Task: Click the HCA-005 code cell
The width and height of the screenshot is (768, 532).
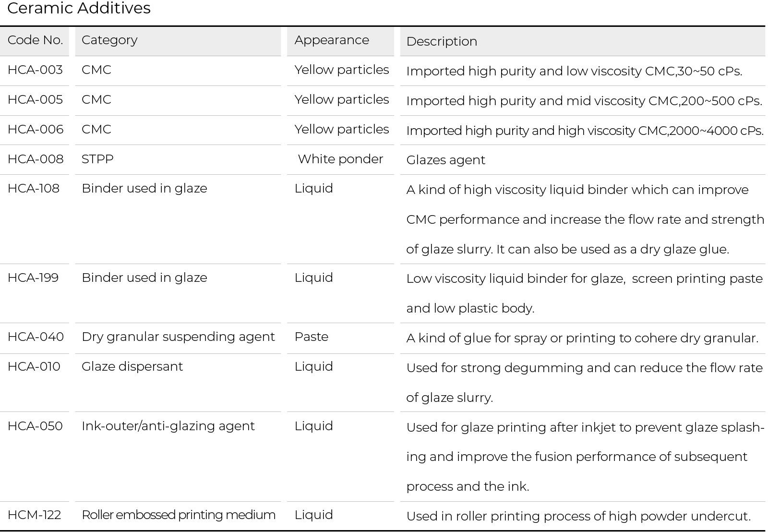Action: [x=35, y=100]
